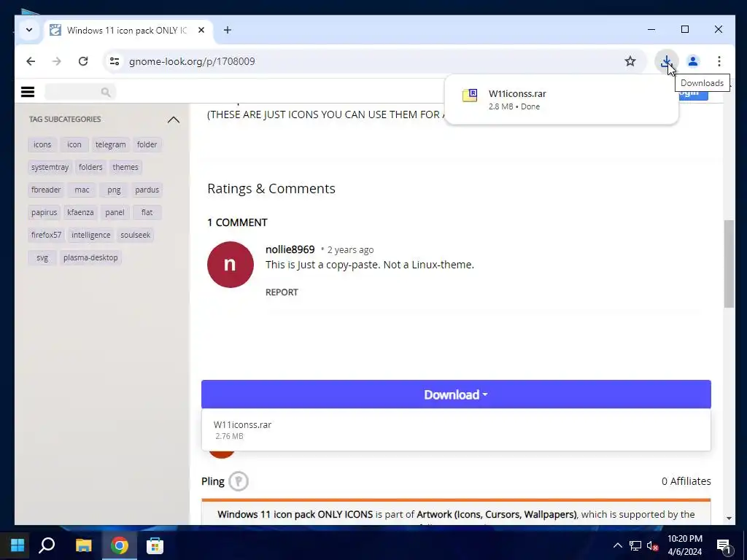Select the 'pardus' tag
Image resolution: width=747 pixels, height=560 pixels.
tap(147, 190)
